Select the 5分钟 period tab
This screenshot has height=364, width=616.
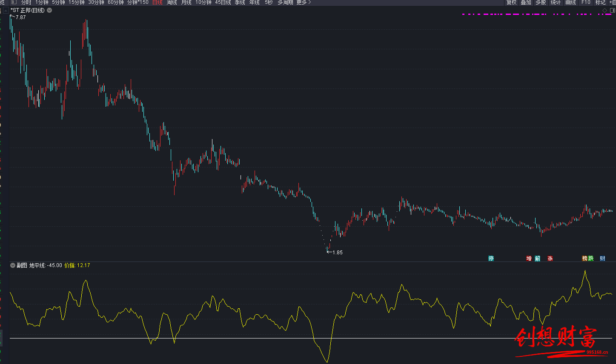pyautogui.click(x=58, y=3)
